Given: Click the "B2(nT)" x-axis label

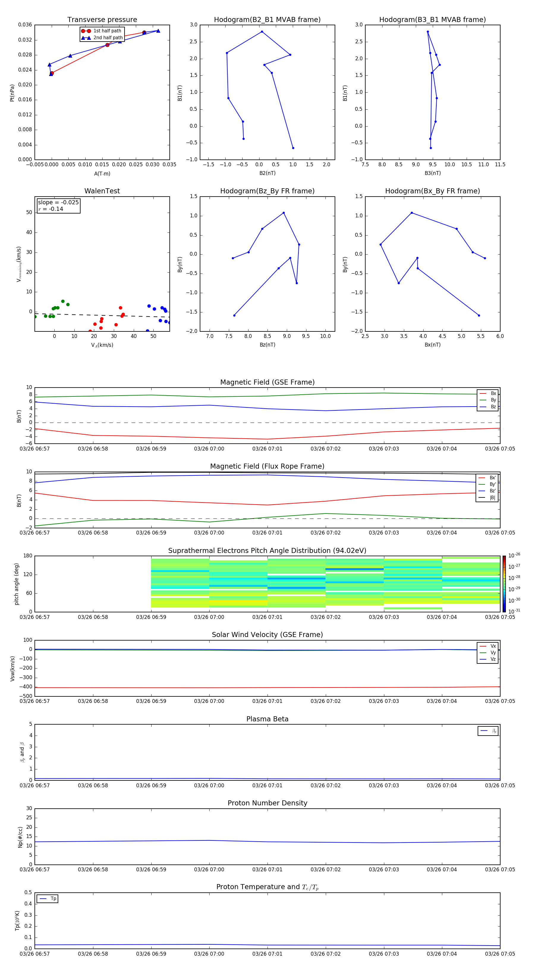Looking at the screenshot, I should click(x=267, y=173).
